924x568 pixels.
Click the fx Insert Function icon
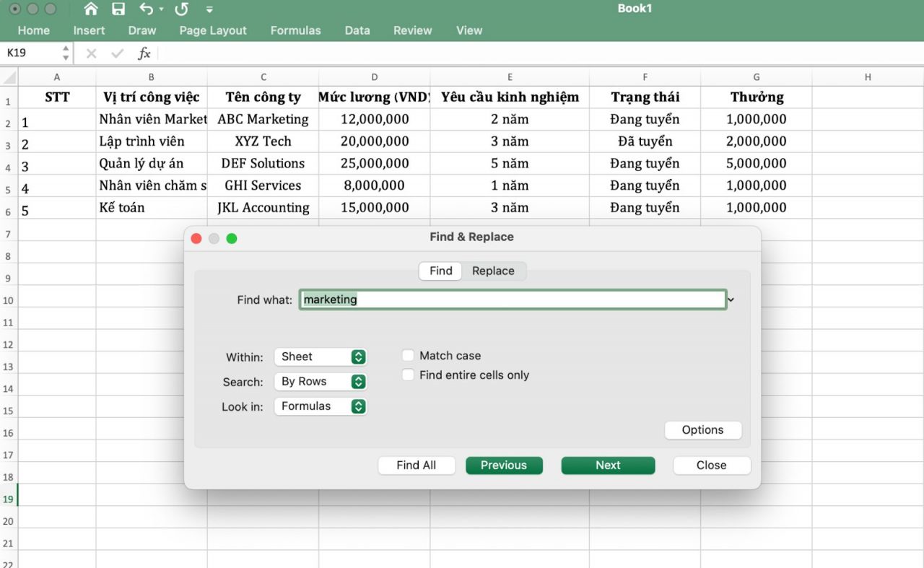coord(144,53)
